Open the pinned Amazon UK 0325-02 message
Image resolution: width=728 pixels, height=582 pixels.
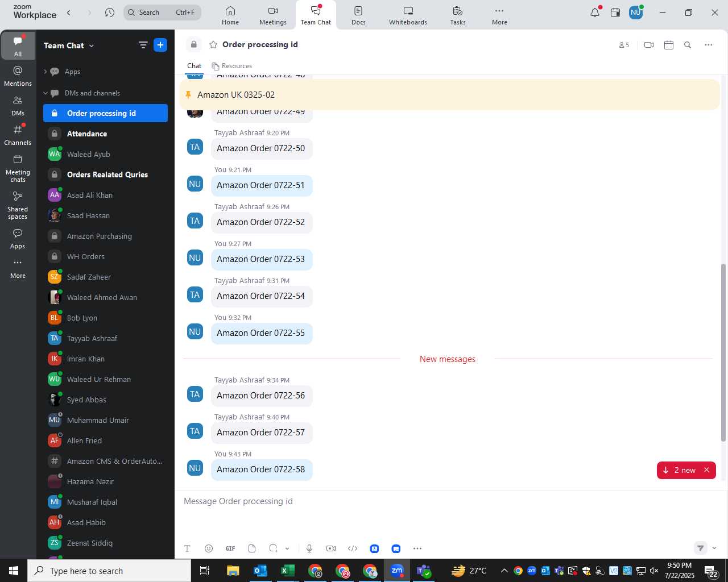tap(449, 95)
